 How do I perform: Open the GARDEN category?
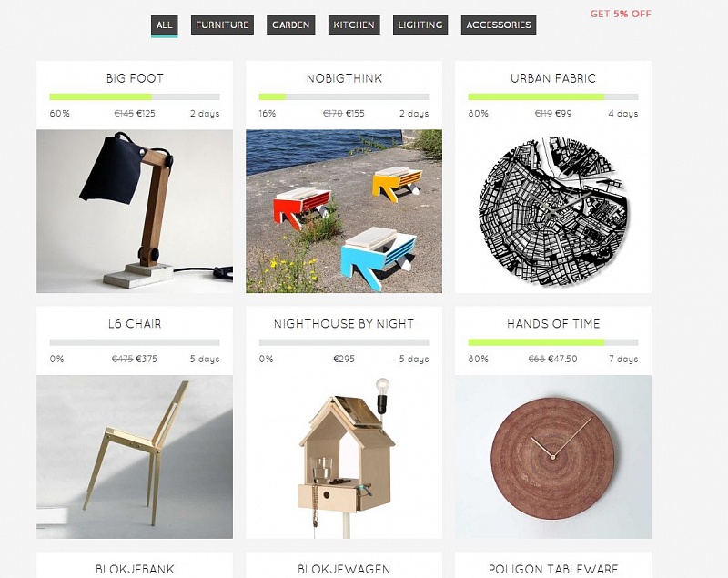(x=290, y=25)
